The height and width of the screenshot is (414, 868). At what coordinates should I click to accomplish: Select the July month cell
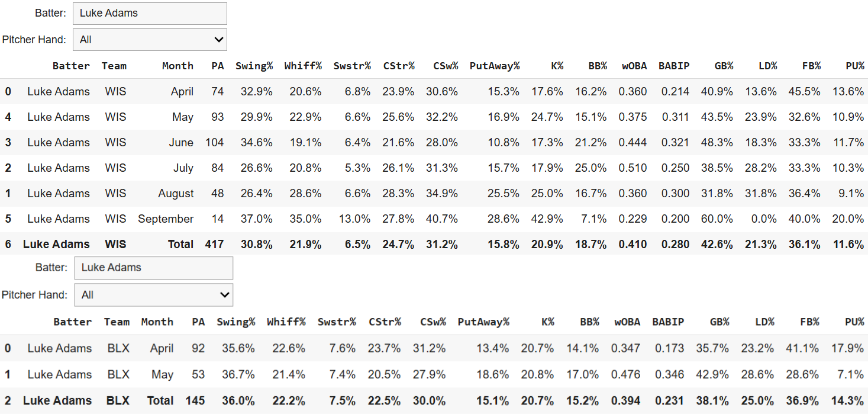click(x=183, y=168)
